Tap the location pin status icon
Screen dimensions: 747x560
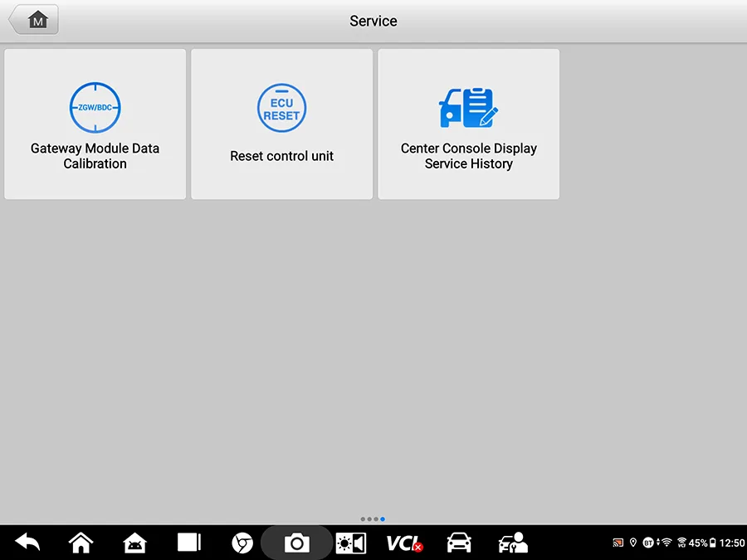click(x=633, y=543)
